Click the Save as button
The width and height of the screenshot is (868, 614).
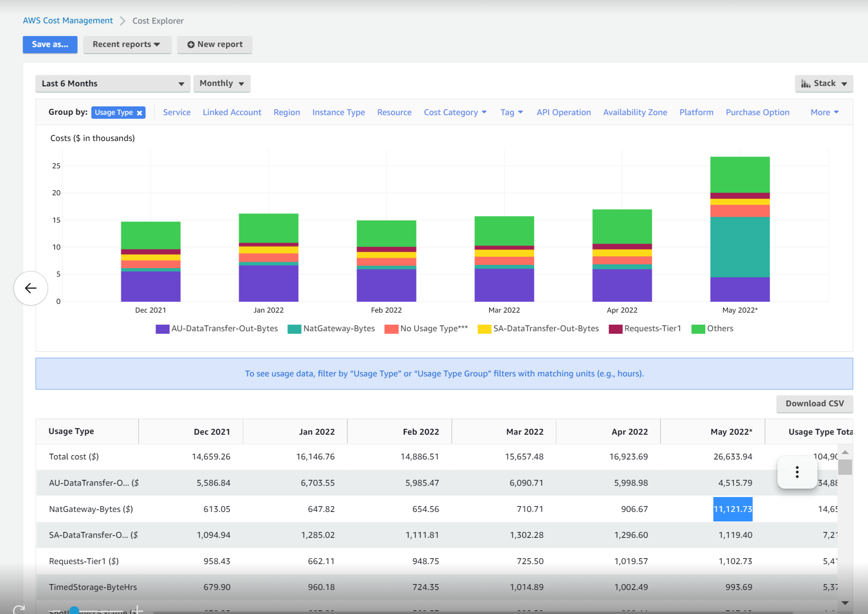pos(50,44)
